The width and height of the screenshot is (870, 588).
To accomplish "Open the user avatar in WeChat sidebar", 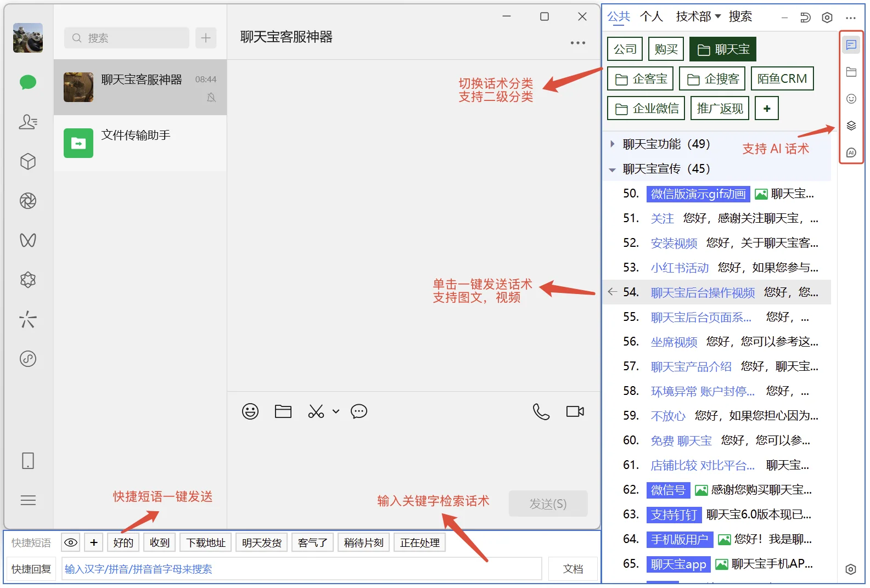I will 28,38.
